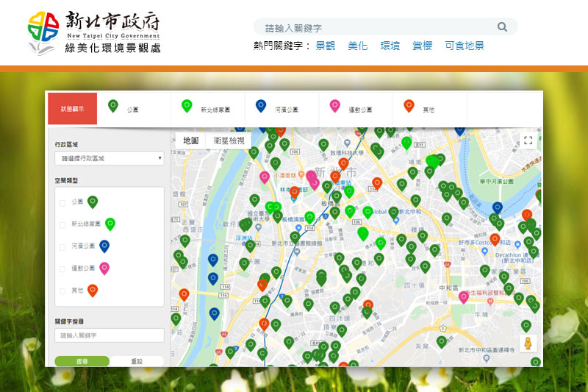Click the 重設 reset button
This screenshot has width=588, height=392.
click(137, 361)
